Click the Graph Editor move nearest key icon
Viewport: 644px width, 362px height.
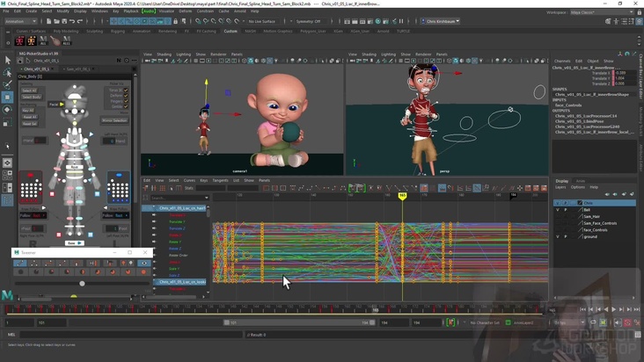(x=145, y=188)
